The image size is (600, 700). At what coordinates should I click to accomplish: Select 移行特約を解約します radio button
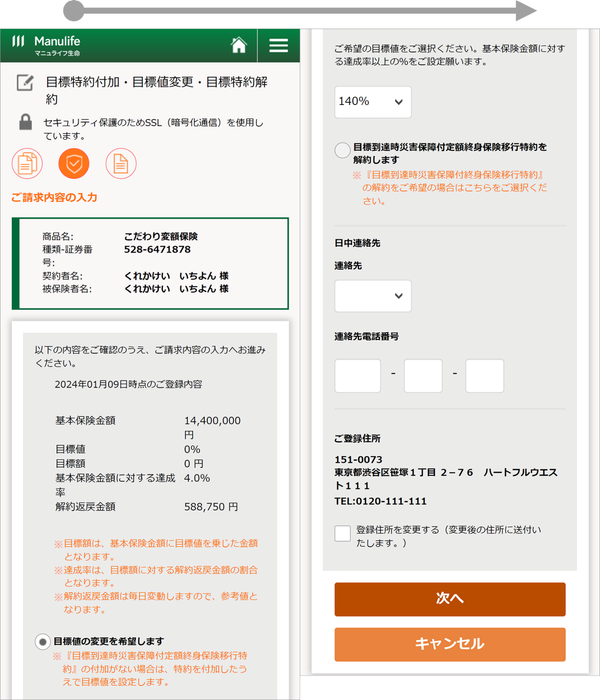[343, 150]
